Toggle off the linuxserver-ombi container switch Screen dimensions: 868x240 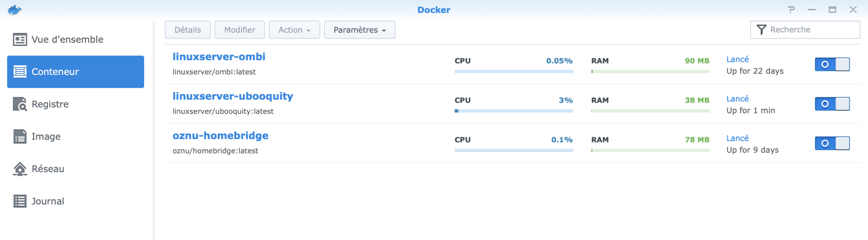(x=832, y=64)
